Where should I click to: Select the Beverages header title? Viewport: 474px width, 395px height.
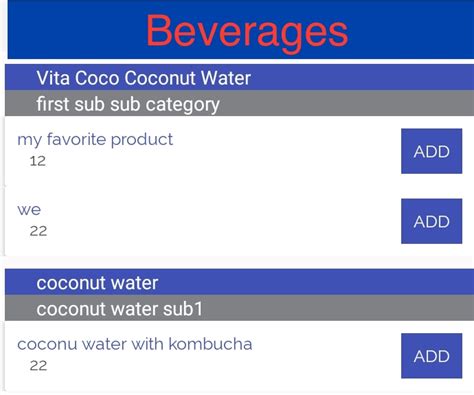tap(247, 32)
